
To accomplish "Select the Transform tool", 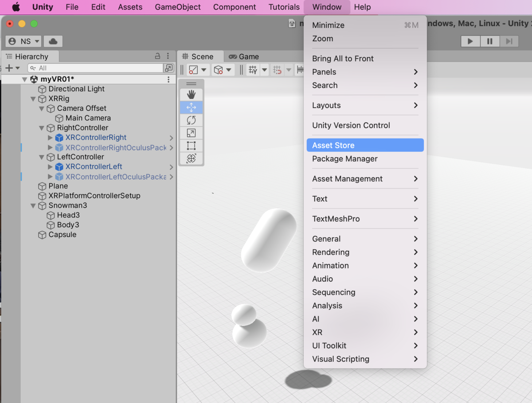I will click(191, 159).
